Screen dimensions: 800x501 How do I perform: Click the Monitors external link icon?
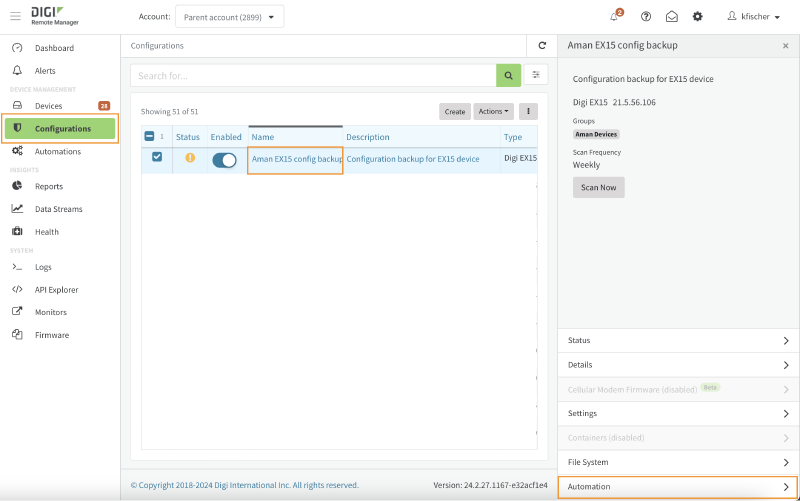(17, 311)
